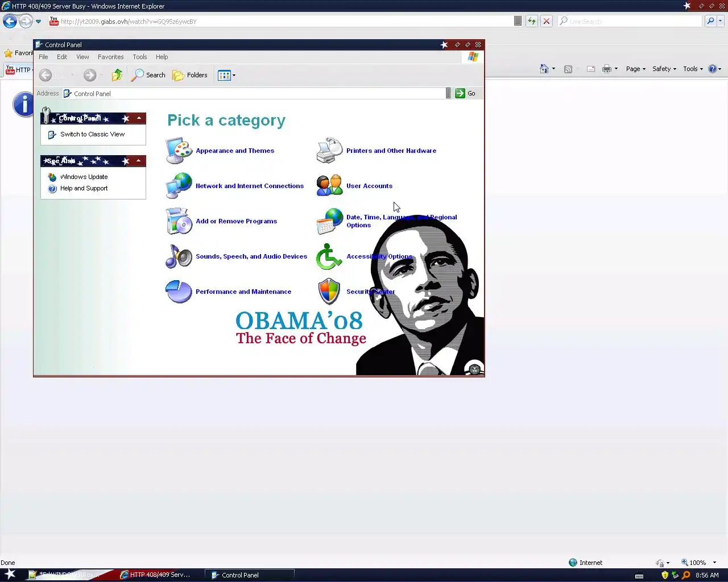Click the search magnifier button in IE
The height and width of the screenshot is (582, 728).
tap(710, 21)
